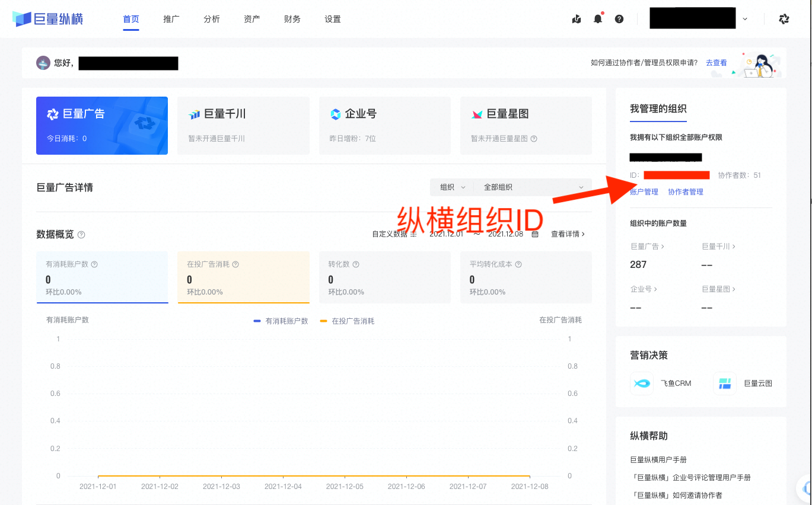The image size is (812, 505).
Task: Open the 资产 menu
Action: (x=252, y=19)
